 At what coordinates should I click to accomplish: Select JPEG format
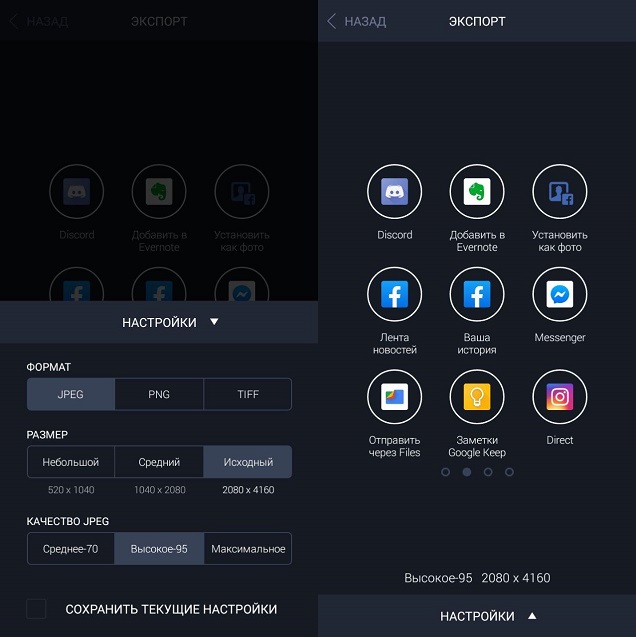71,394
